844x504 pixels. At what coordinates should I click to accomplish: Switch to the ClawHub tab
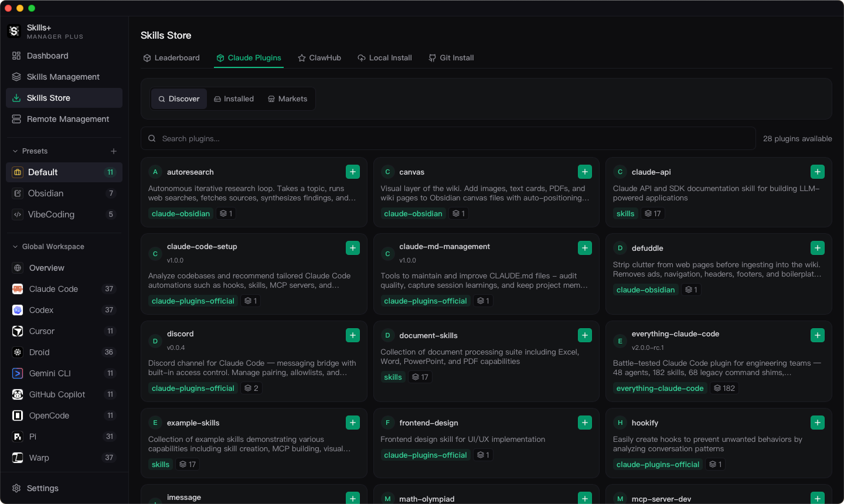click(319, 58)
